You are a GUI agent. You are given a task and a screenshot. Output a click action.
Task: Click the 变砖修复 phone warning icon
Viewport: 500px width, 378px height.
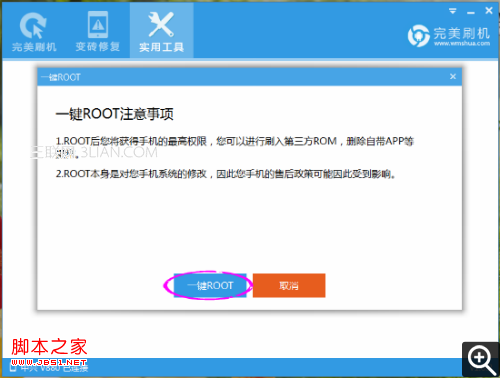(98, 24)
